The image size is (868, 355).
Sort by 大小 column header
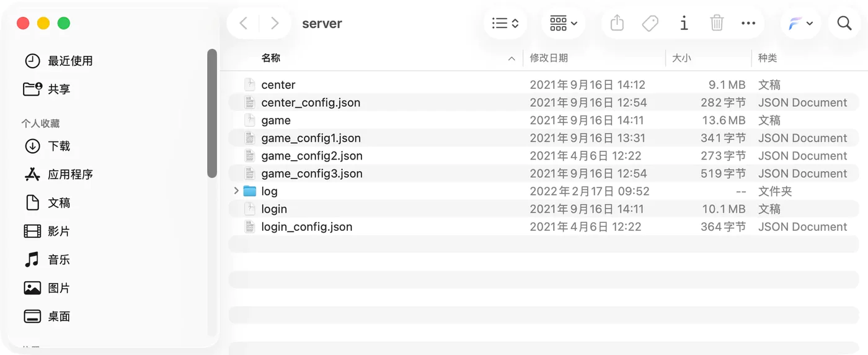tap(681, 58)
